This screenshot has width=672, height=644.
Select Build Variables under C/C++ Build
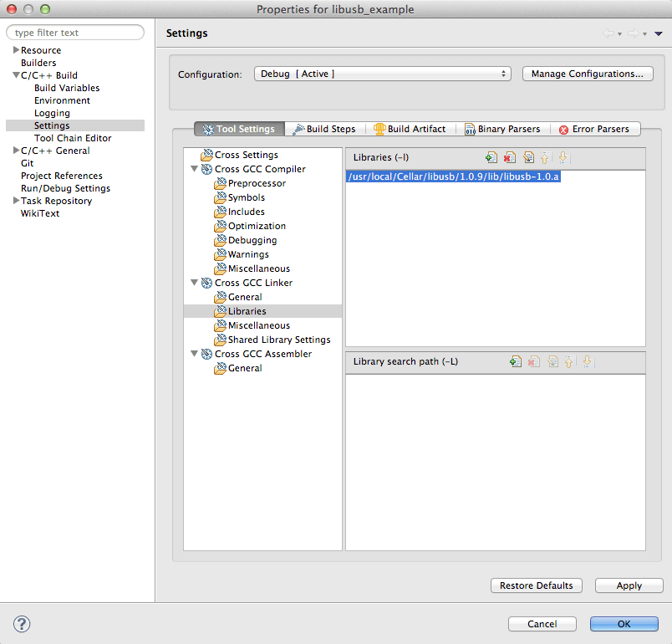(67, 88)
